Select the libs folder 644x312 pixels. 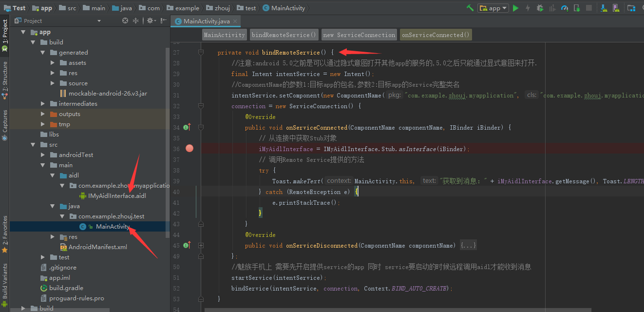pyautogui.click(x=50, y=134)
